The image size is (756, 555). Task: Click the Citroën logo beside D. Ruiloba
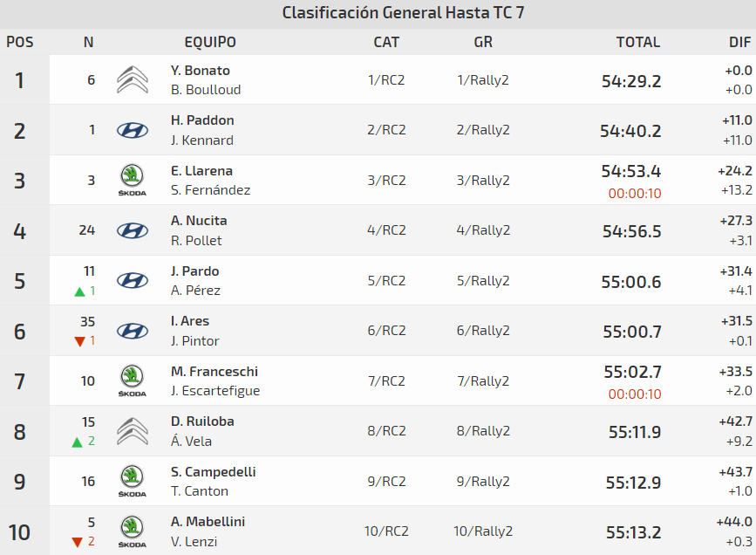pyautogui.click(x=133, y=431)
